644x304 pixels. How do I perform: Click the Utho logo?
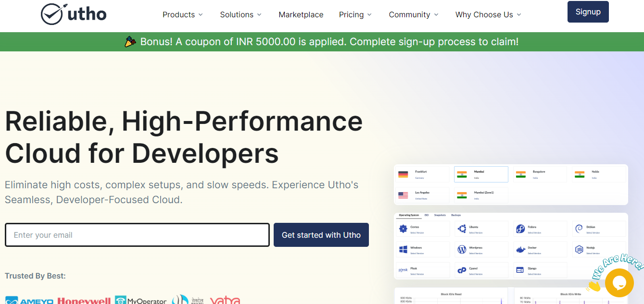click(73, 14)
